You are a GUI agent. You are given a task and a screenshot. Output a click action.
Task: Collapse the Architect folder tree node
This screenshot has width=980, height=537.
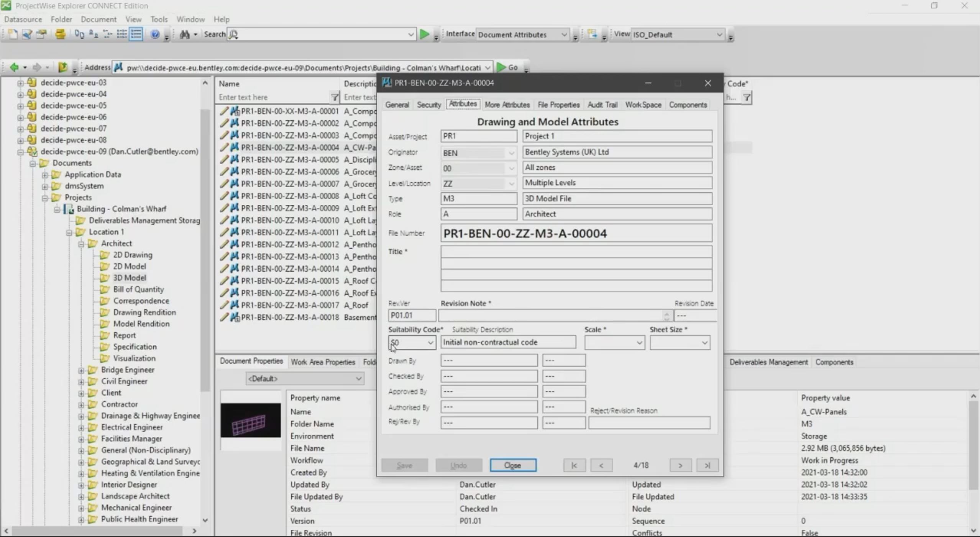(81, 244)
